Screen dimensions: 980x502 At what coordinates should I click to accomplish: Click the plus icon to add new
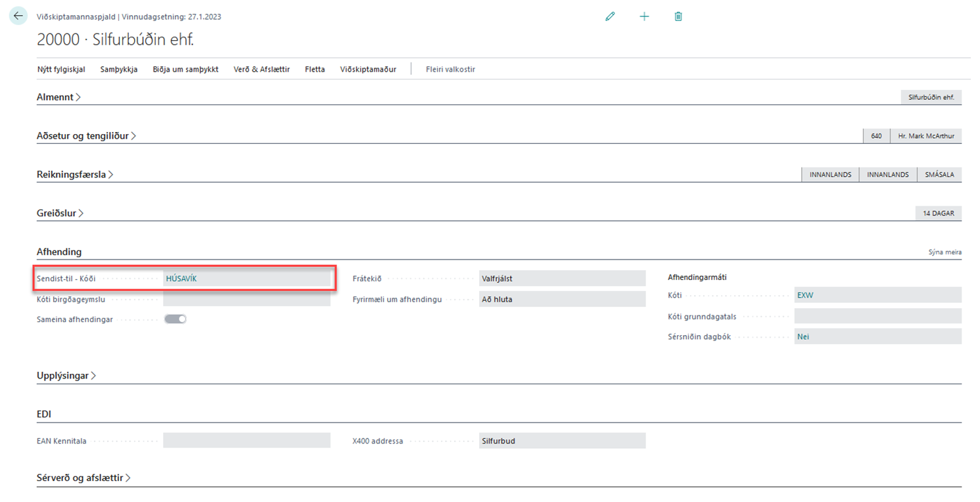click(644, 16)
